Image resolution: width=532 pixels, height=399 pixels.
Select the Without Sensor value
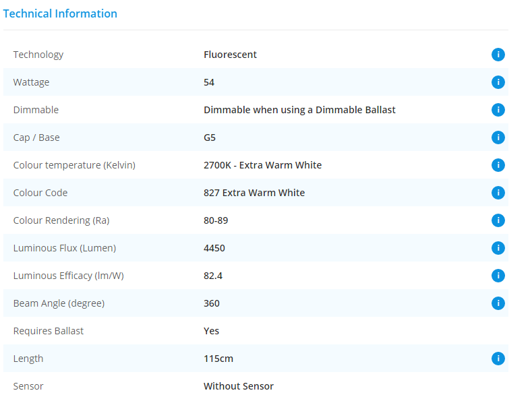[239, 386]
